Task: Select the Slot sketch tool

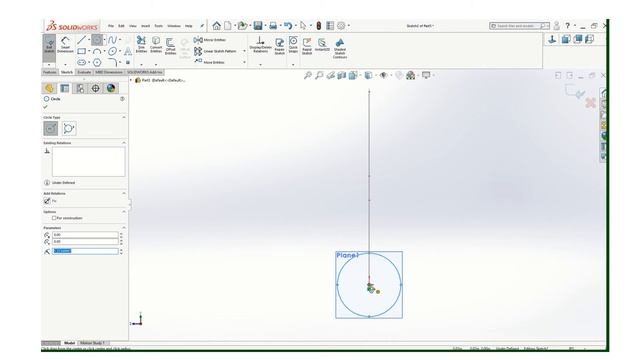Action: point(82,62)
